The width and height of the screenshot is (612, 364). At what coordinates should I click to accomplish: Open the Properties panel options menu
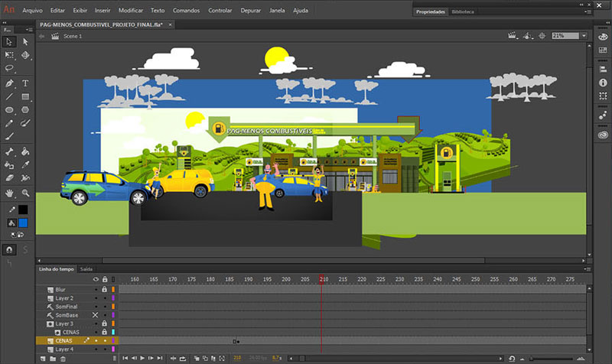588,11
